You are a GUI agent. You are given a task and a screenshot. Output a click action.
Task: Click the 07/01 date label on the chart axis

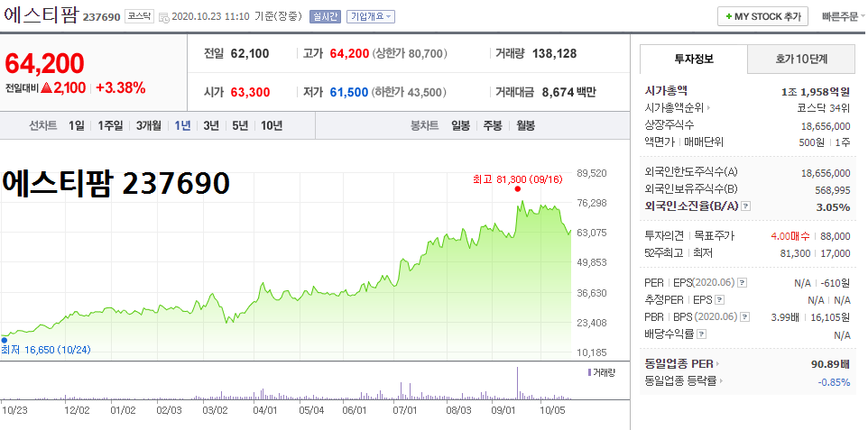pos(404,411)
